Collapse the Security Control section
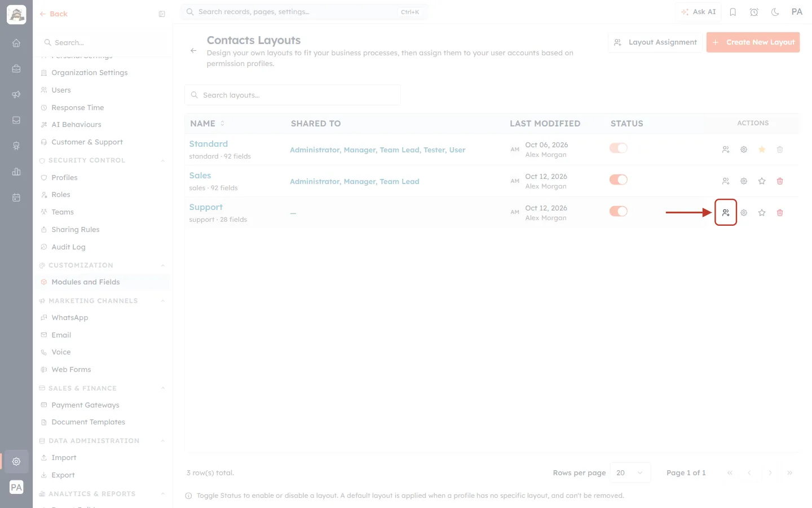812x508 pixels. click(x=163, y=161)
